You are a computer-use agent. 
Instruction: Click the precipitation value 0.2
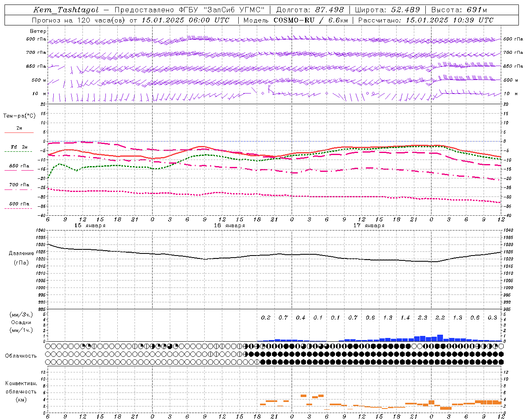pos(266,317)
